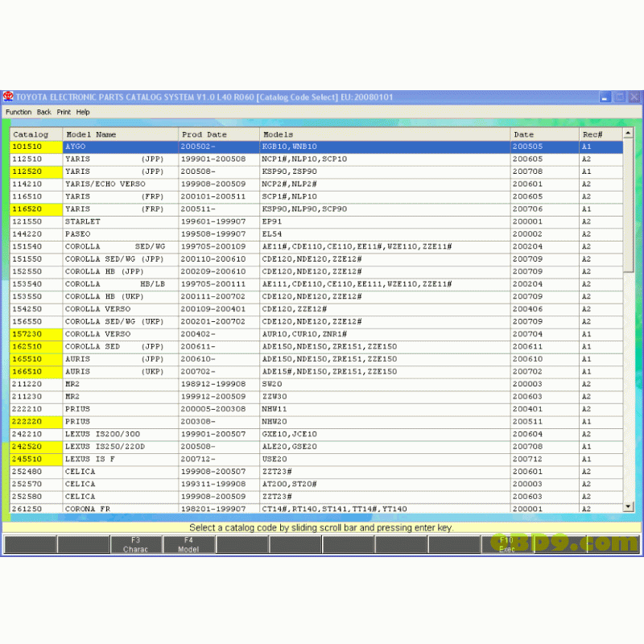Select the LEXUS IS250/220D row

tap(316, 447)
